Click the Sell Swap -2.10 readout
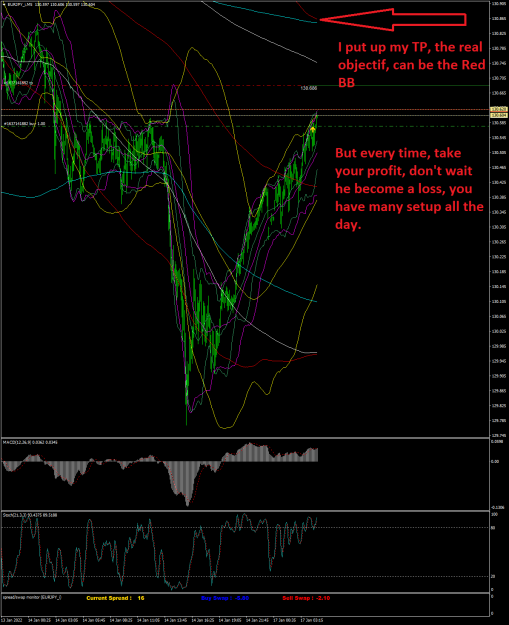 307,598
